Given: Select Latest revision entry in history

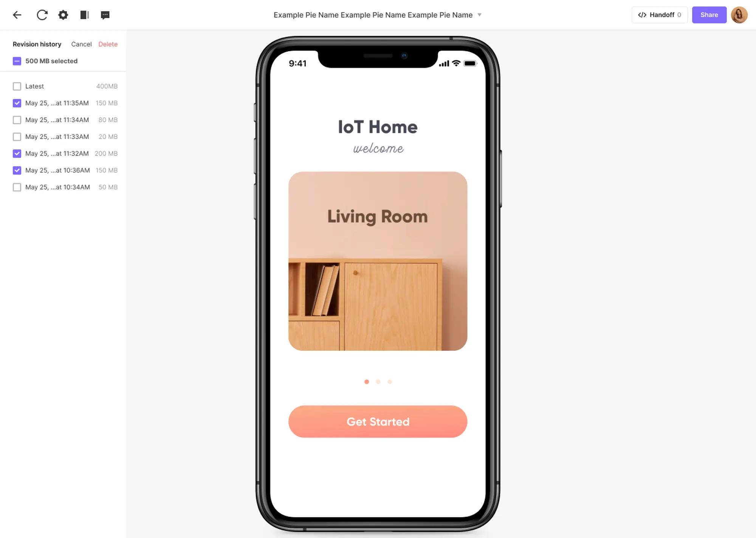Looking at the screenshot, I should 16,86.
